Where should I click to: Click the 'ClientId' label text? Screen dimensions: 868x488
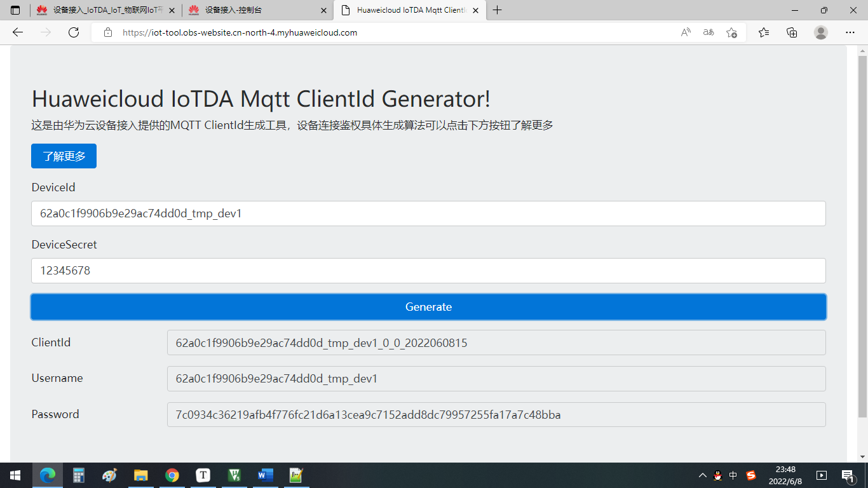[x=51, y=342]
